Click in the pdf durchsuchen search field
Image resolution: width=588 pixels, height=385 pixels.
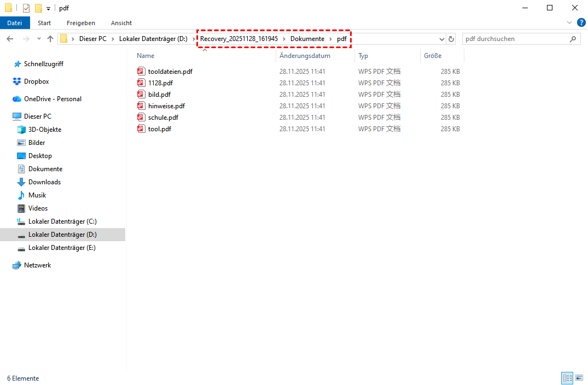[514, 39]
